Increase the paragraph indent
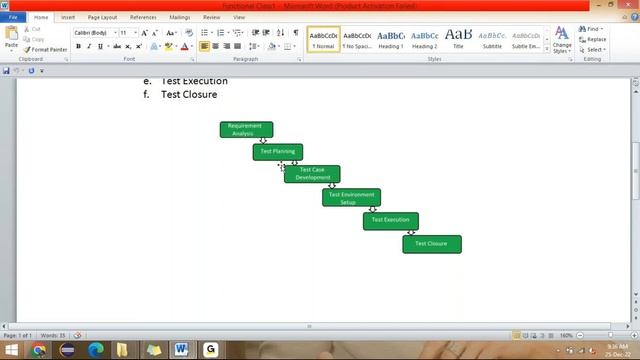The image size is (640, 360). coord(266,33)
